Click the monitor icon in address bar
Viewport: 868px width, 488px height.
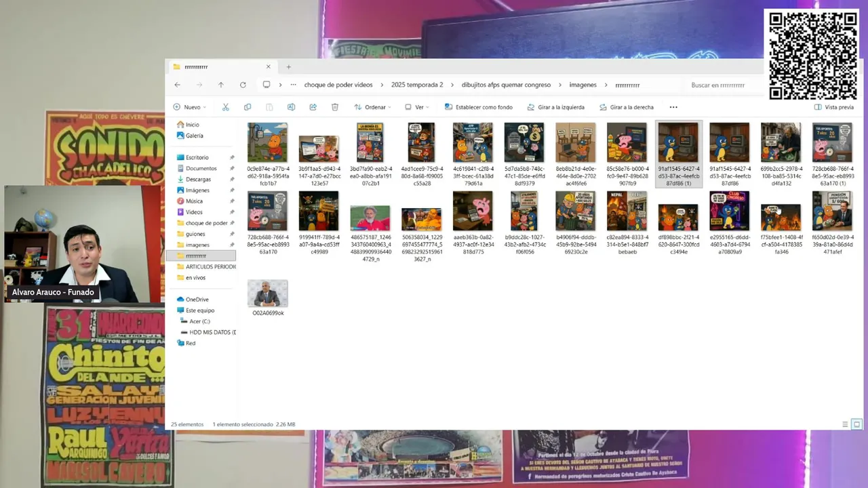[267, 85]
